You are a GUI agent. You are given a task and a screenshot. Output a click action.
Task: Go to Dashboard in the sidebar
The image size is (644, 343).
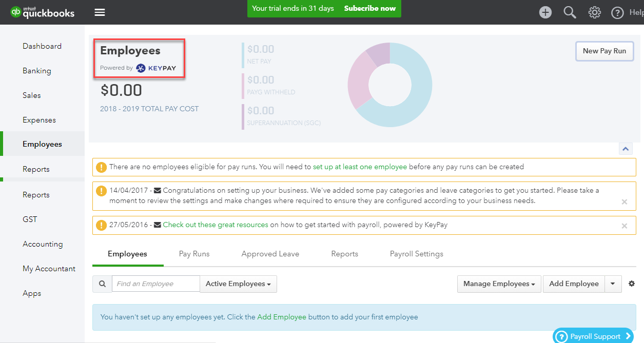42,46
